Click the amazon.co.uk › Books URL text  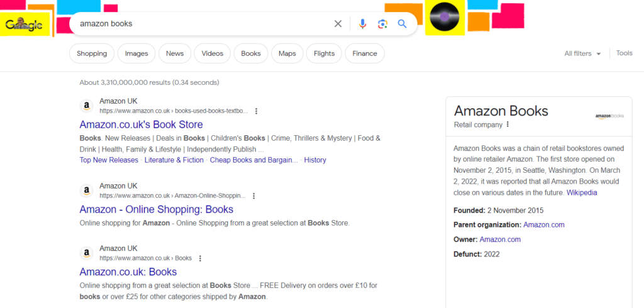145,258
